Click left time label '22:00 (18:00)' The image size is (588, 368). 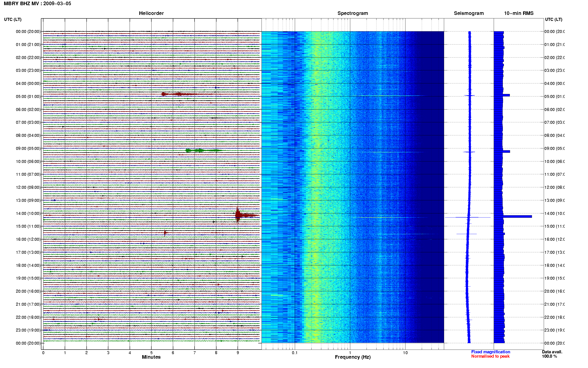pos(28,317)
